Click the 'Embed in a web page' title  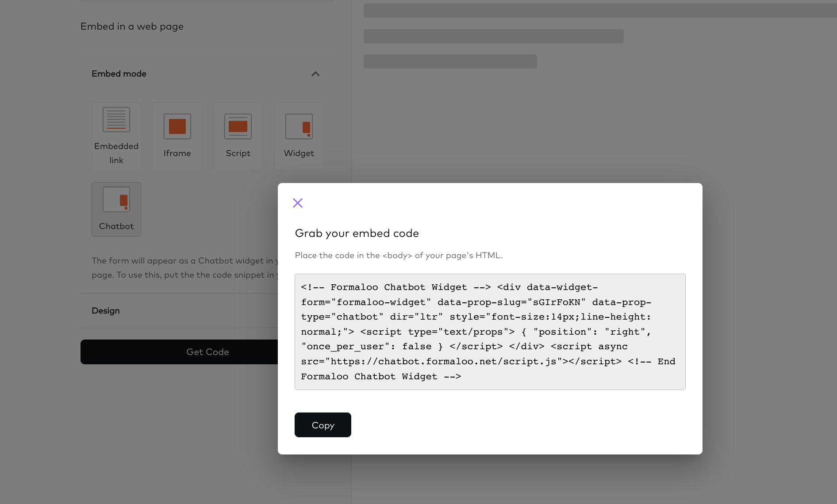132,27
